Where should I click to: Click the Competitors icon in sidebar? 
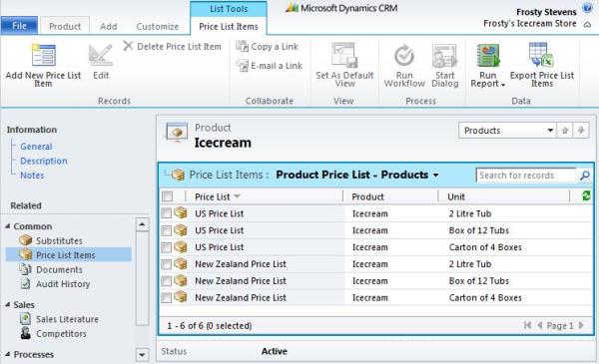(26, 333)
